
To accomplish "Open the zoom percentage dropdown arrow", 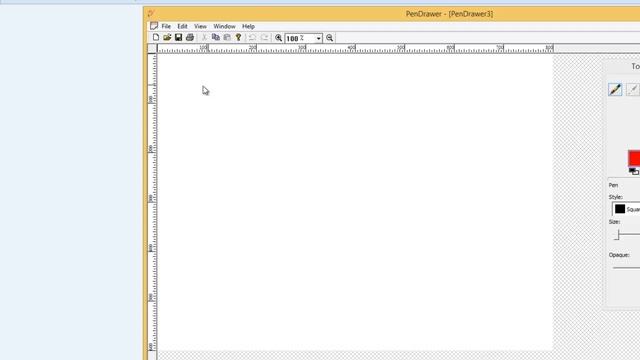I will (318, 38).
